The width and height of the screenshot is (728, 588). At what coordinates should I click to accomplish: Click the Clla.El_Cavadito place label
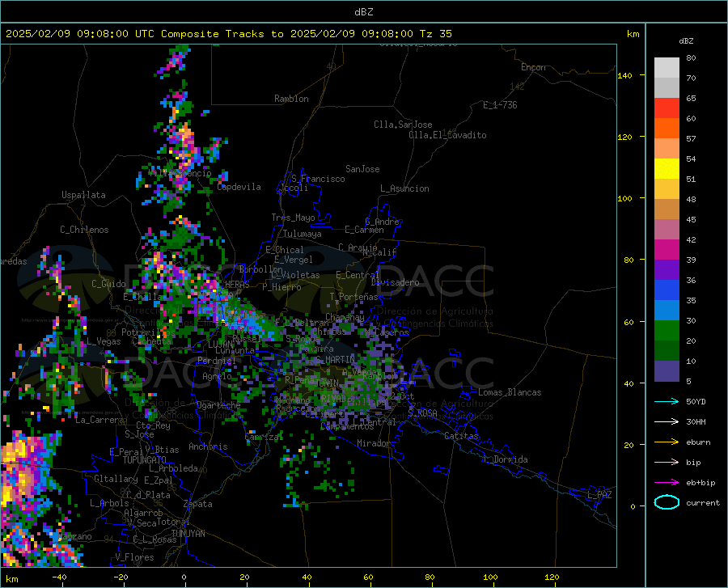coord(447,135)
